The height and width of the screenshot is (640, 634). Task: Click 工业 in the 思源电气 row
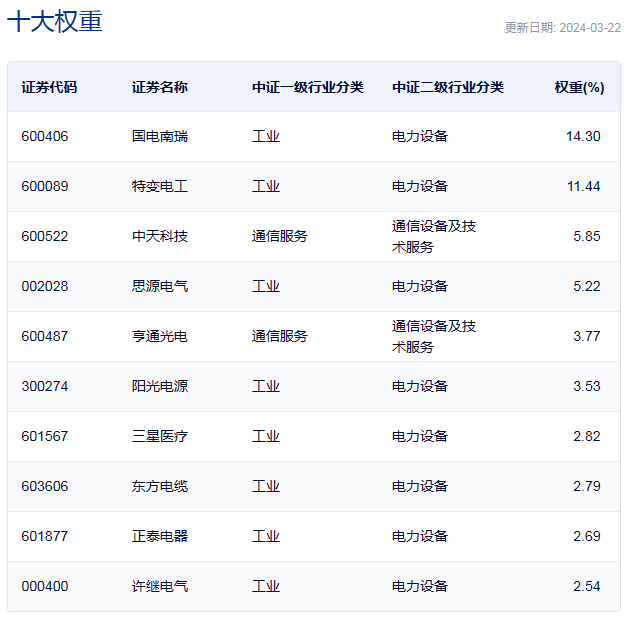tap(266, 287)
